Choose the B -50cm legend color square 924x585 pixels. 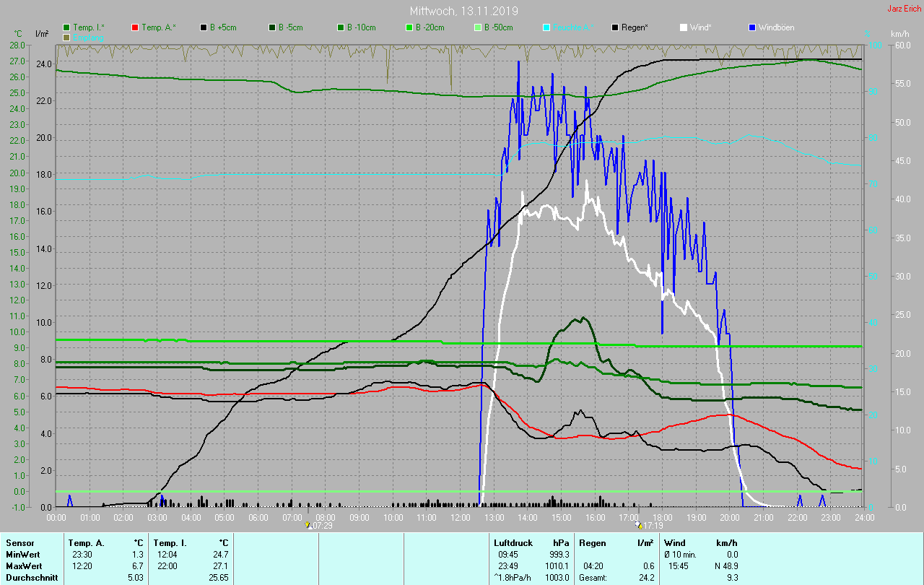[x=478, y=27]
